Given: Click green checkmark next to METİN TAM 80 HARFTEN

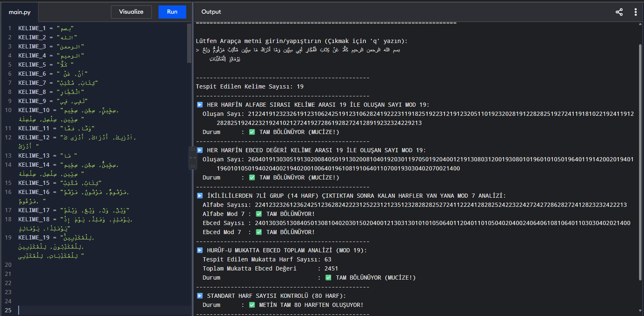Looking at the screenshot, I should click(x=252, y=305).
